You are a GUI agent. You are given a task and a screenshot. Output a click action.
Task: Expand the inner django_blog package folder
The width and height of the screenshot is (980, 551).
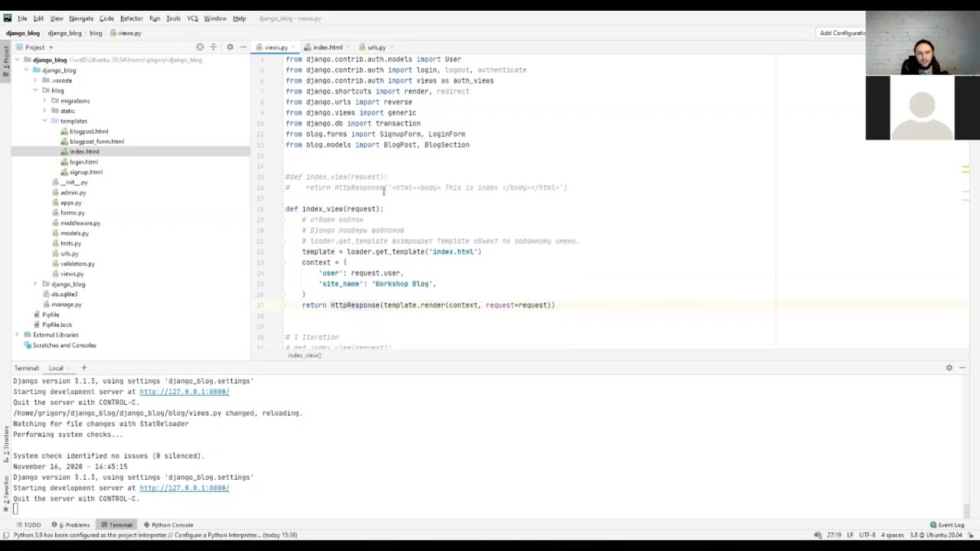(x=35, y=284)
